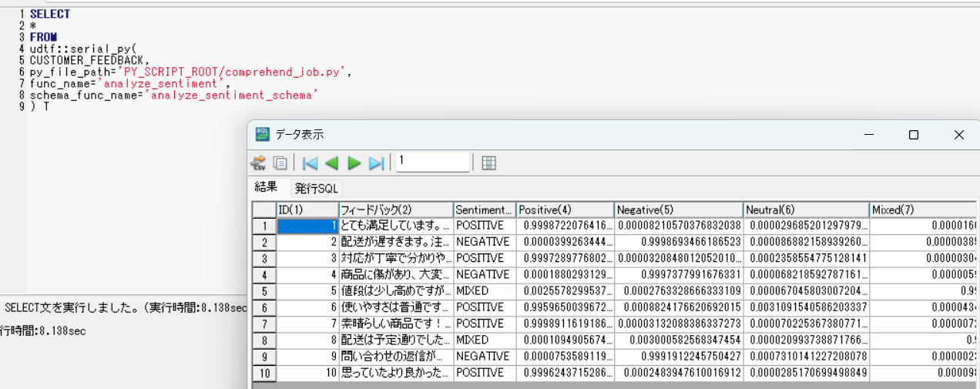Select row 5 using its row header

click(263, 291)
